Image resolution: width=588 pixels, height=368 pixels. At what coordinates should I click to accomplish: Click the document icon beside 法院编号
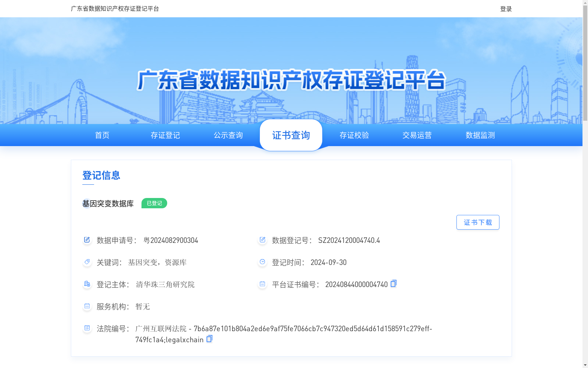87,328
